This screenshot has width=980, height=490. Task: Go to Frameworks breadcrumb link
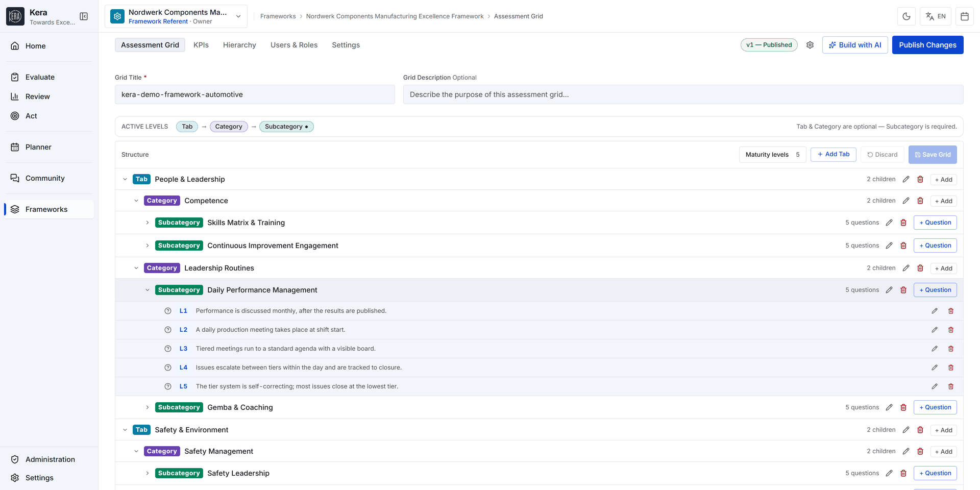coord(278,16)
